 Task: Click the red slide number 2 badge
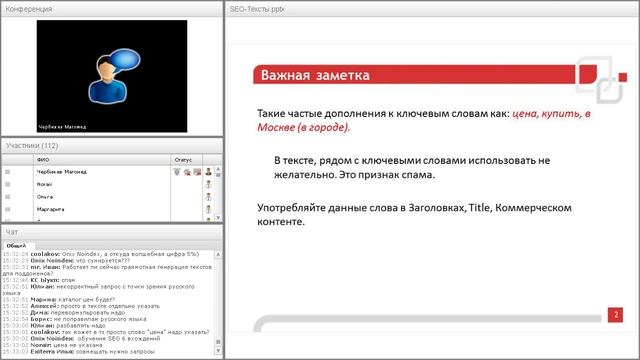(616, 315)
